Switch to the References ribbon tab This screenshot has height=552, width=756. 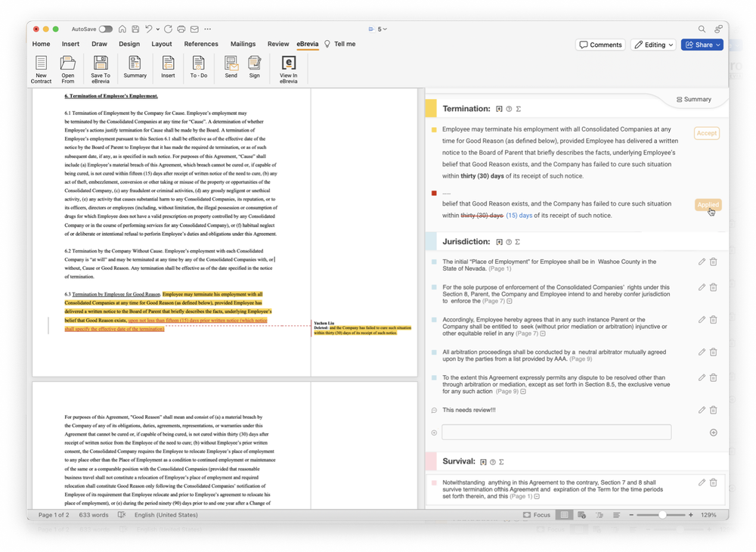point(201,44)
